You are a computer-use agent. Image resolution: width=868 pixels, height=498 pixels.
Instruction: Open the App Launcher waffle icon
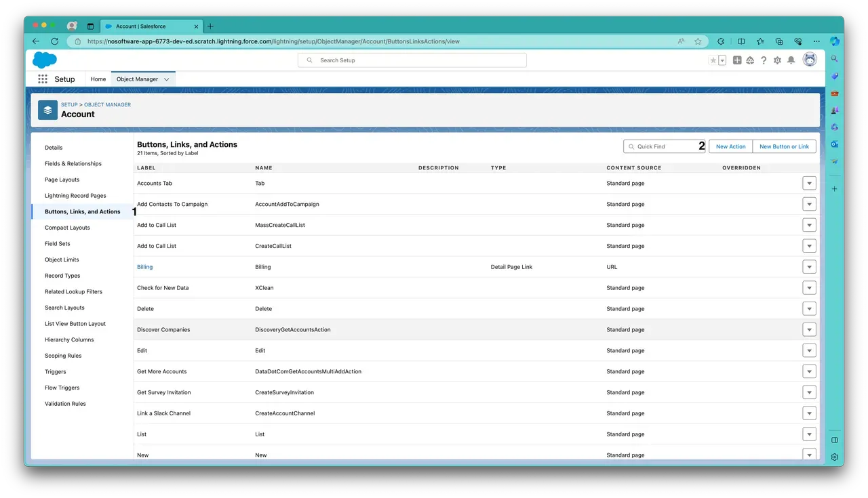point(42,79)
